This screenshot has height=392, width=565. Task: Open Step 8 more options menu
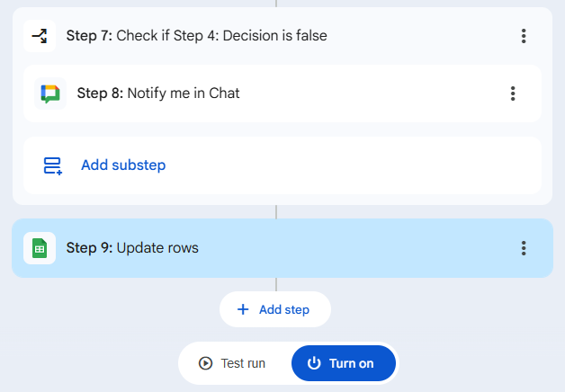pos(513,93)
